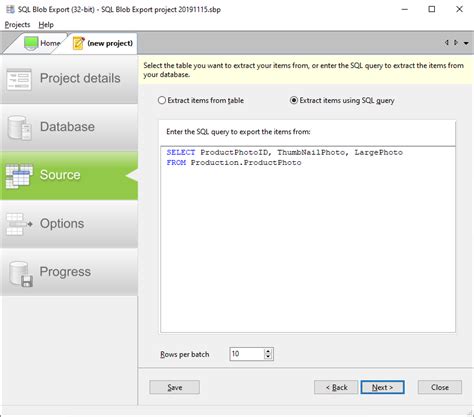Open the Progress step
The image size is (474, 417).
[69, 272]
